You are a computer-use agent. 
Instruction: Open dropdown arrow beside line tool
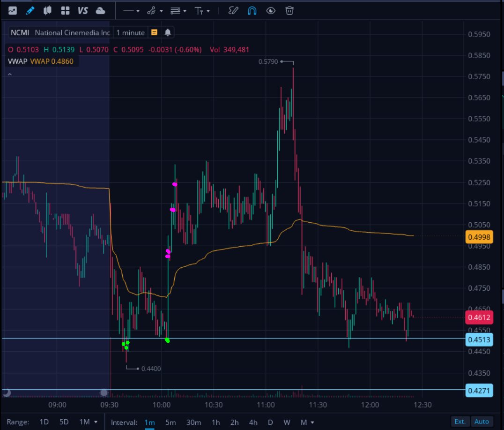coord(138,11)
